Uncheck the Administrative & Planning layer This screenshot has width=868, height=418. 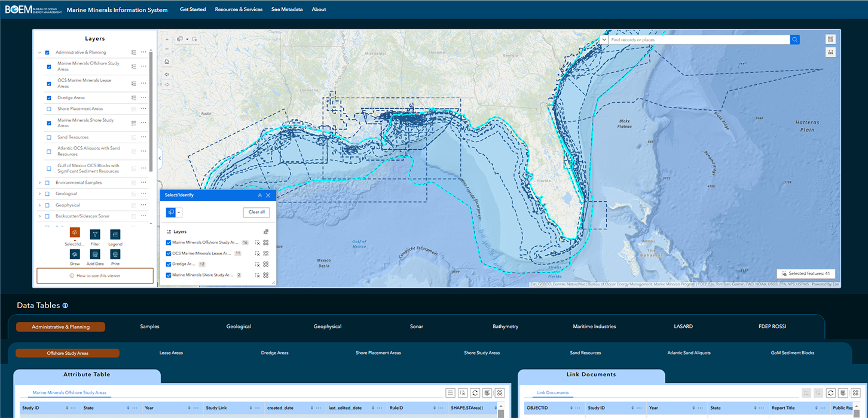tap(47, 52)
